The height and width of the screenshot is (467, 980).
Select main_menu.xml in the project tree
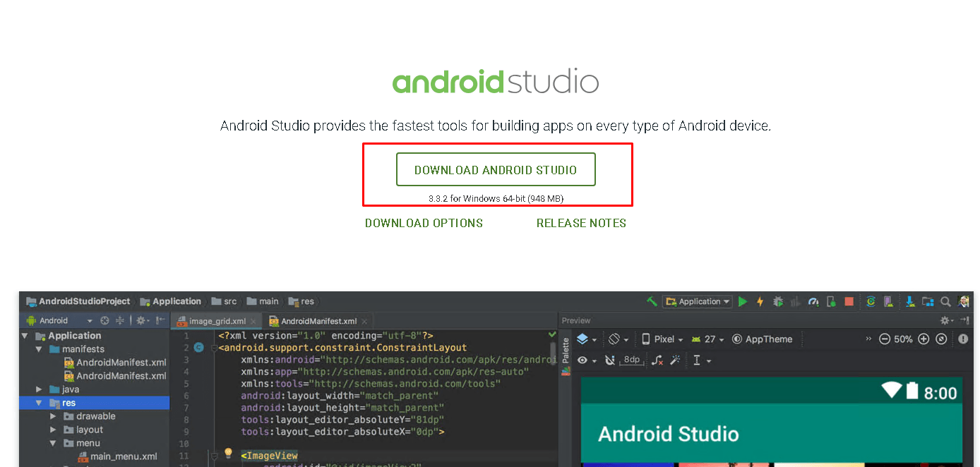tap(118, 456)
